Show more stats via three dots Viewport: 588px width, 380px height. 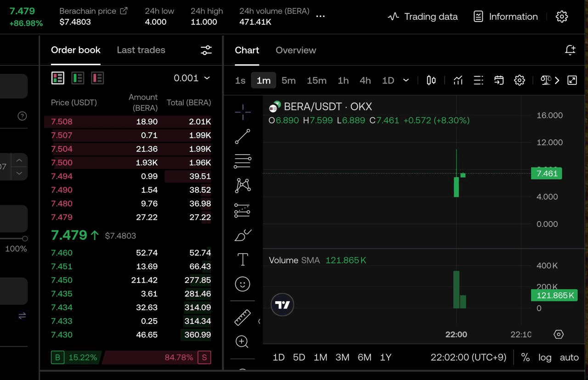[321, 16]
